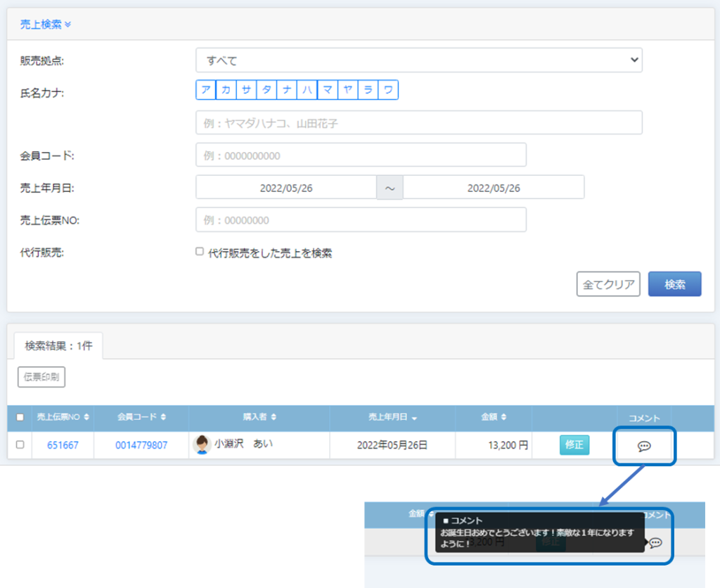The image size is (720, 588).
Task: Check the row checkbox for slip 651667
Action: [x=20, y=445]
